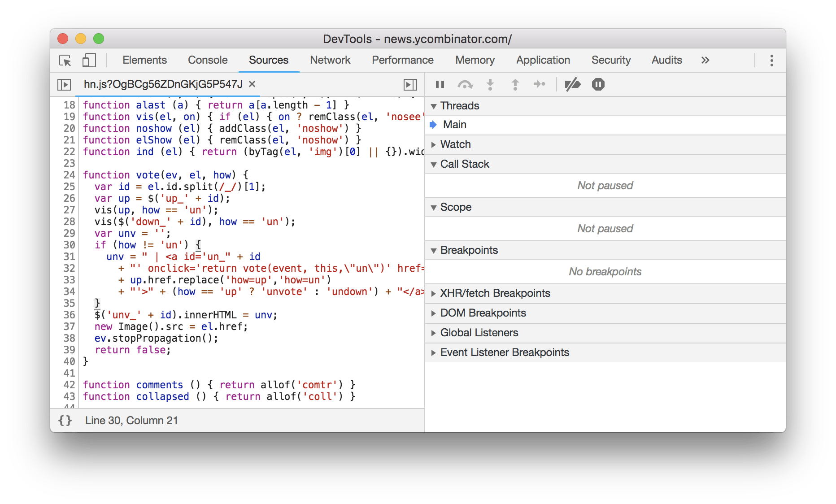This screenshot has width=836, height=504.
Task: Click the step out of function icon
Action: pyautogui.click(x=515, y=84)
